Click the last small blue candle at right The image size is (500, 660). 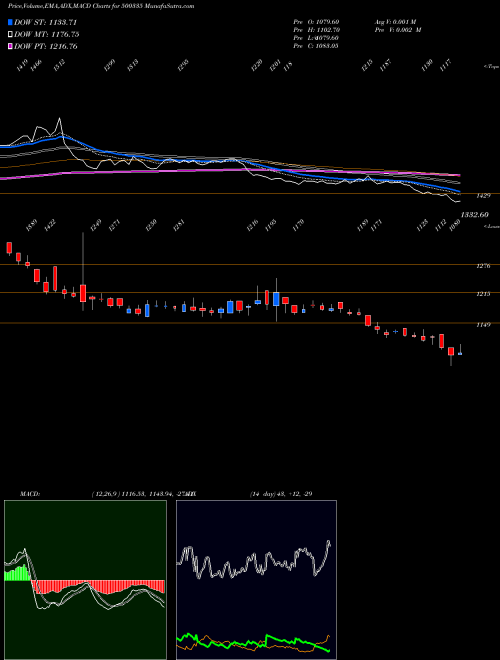460,354
